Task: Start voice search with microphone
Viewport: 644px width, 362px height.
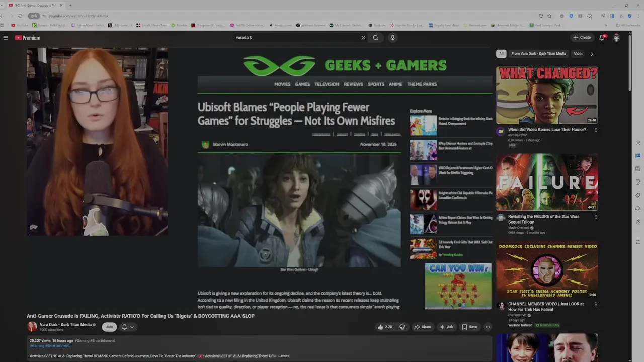Action: pos(392,38)
